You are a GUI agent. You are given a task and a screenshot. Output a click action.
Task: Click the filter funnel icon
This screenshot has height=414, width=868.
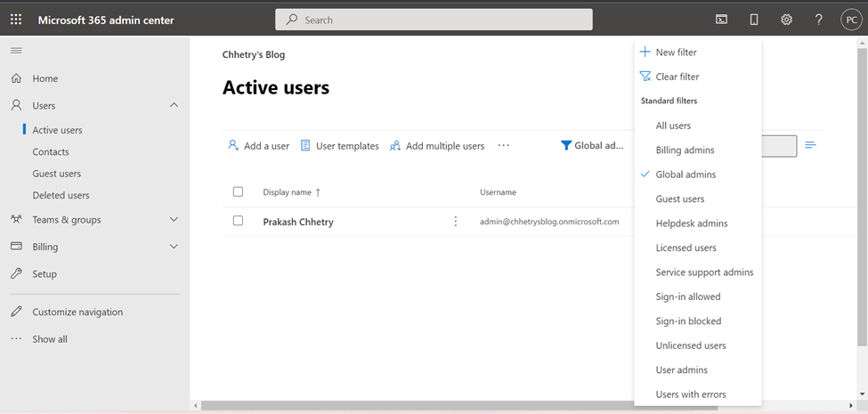(565, 145)
